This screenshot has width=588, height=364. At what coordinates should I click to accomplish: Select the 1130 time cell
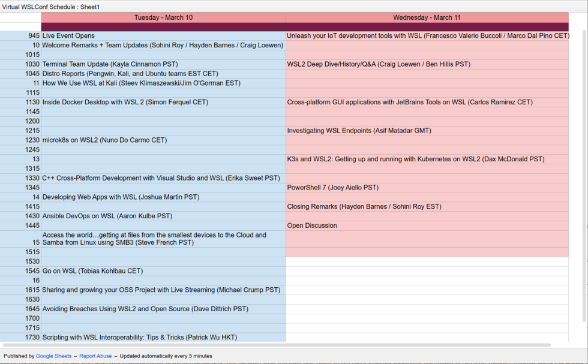[x=20, y=103]
